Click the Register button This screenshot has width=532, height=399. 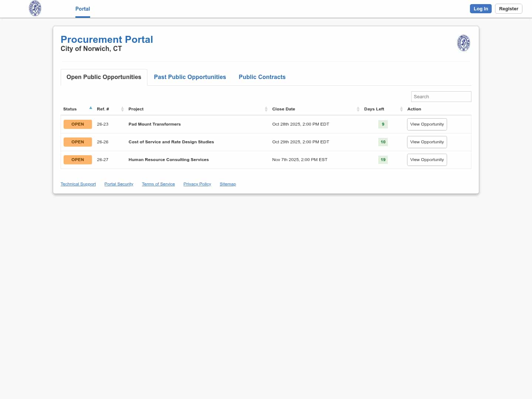point(508,9)
